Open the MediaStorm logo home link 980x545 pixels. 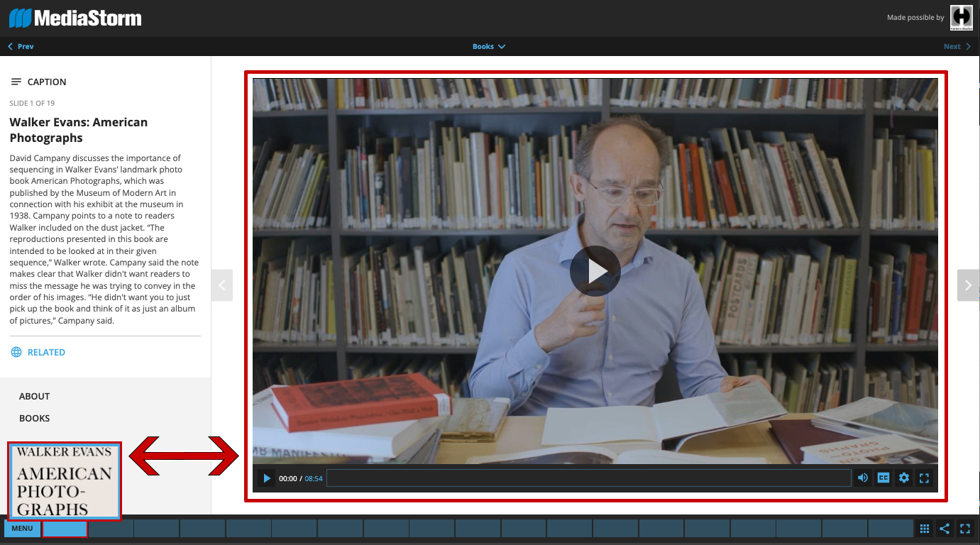[x=75, y=18]
